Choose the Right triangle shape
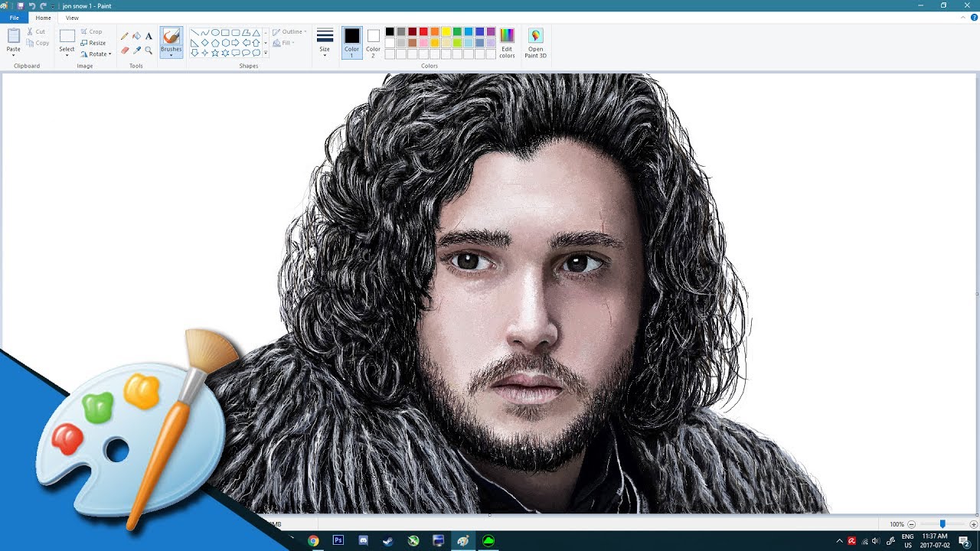 [x=194, y=43]
